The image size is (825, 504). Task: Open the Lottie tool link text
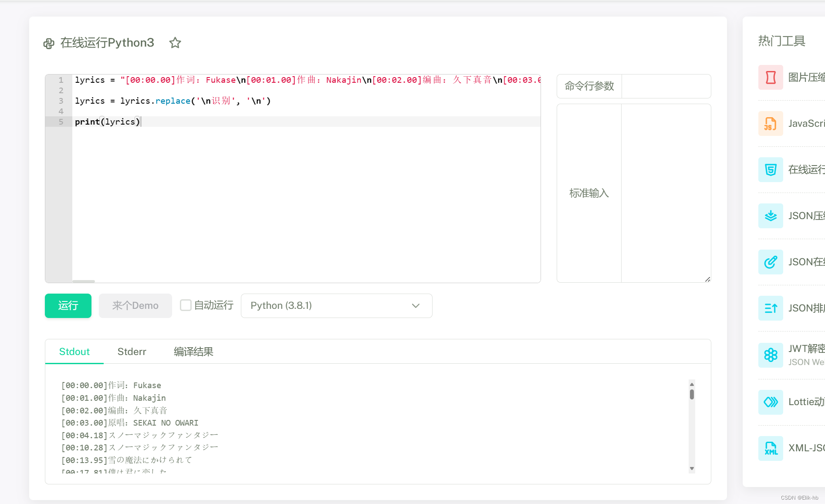pyautogui.click(x=806, y=402)
